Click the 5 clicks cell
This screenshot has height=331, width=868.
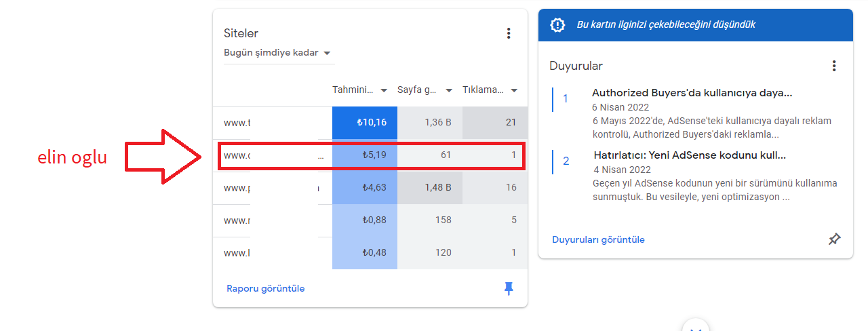pos(495,220)
